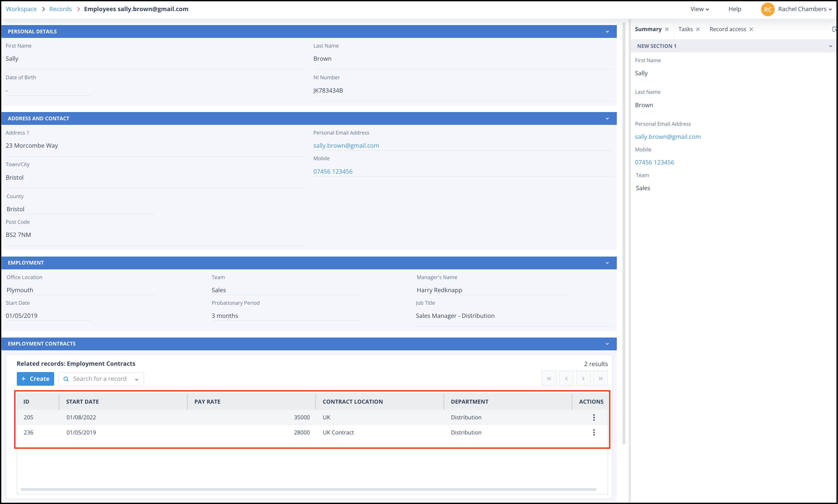
Task: Click the RC user avatar
Action: (x=768, y=9)
